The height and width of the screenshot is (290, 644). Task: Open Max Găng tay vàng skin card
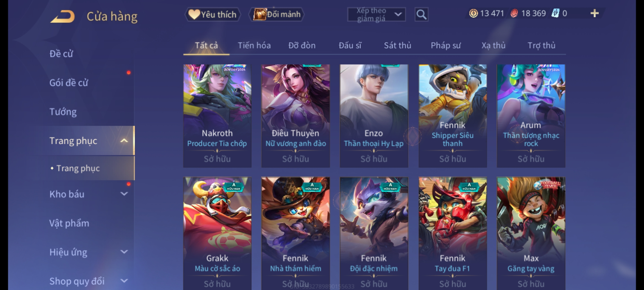(x=531, y=233)
